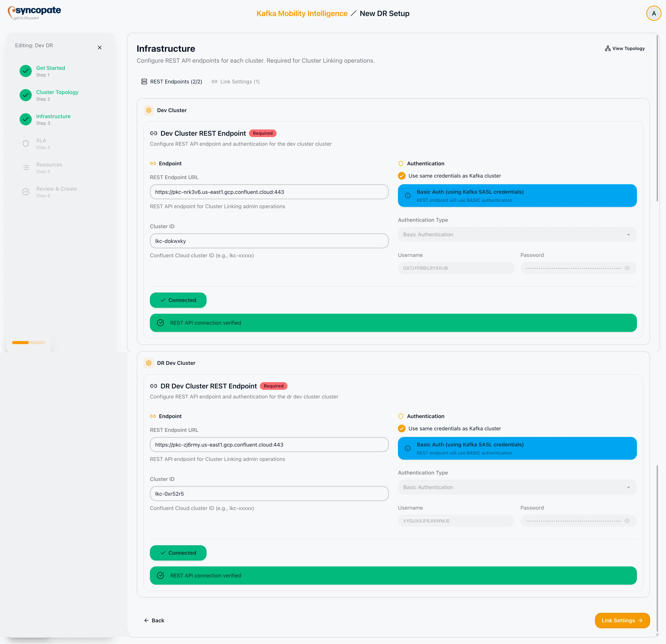
Task: Close the Editing: Dev DR panel
Action: (x=99, y=48)
